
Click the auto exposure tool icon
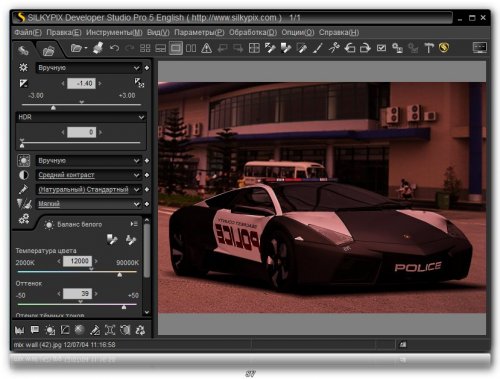tap(139, 83)
